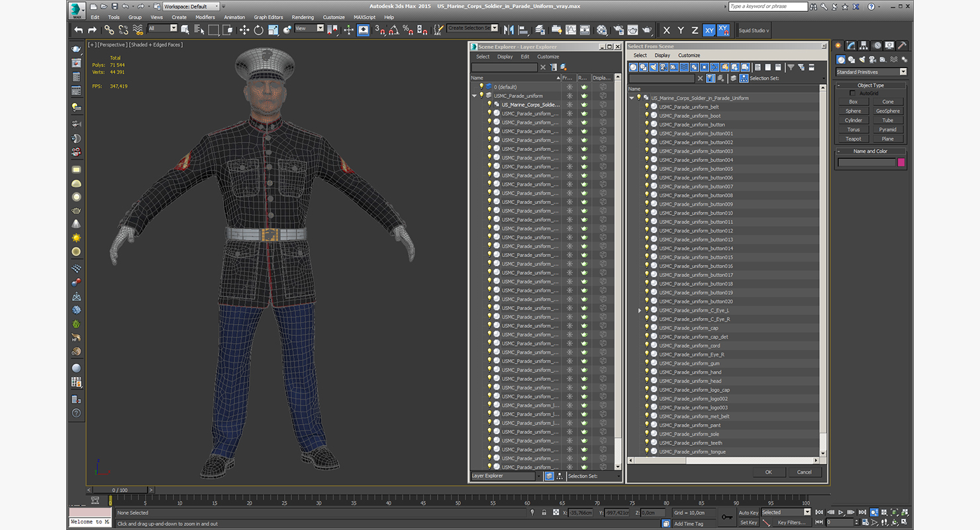Collapse the US_Marine_Corps_Soldier_in_Parade_Uniform tree node
This screenshot has height=530, width=980.
tap(632, 98)
